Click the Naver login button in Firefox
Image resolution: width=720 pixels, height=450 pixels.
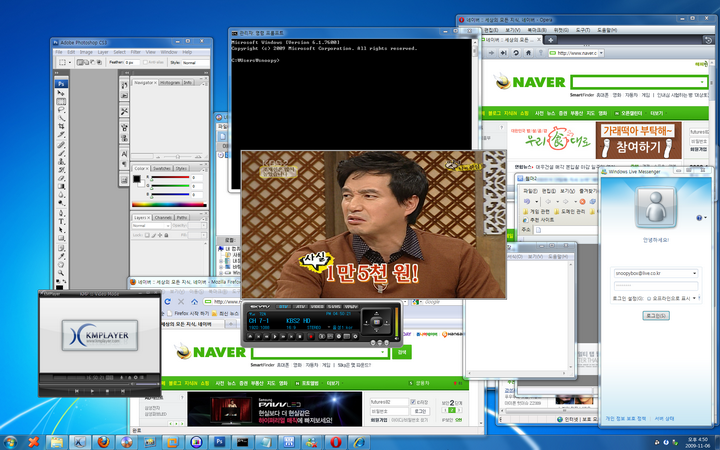(420, 411)
